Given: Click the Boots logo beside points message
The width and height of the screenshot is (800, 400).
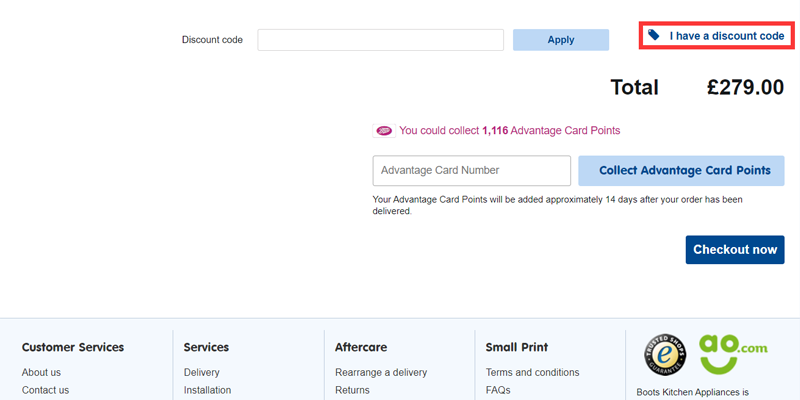Looking at the screenshot, I should [383, 130].
